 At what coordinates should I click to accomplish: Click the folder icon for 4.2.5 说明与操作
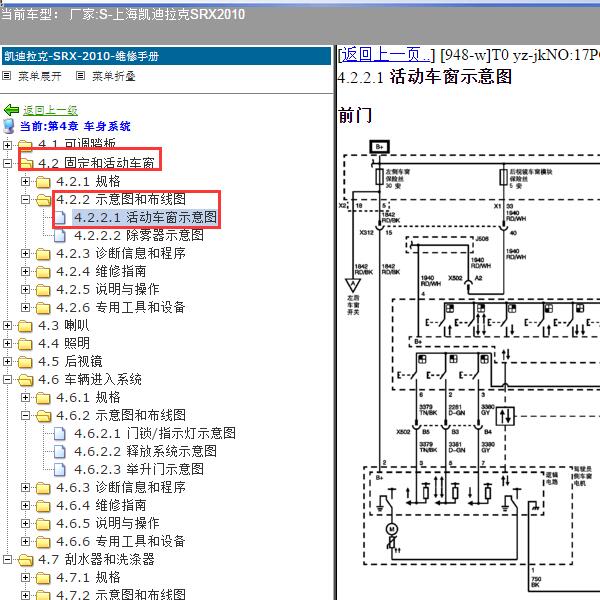tap(43, 290)
